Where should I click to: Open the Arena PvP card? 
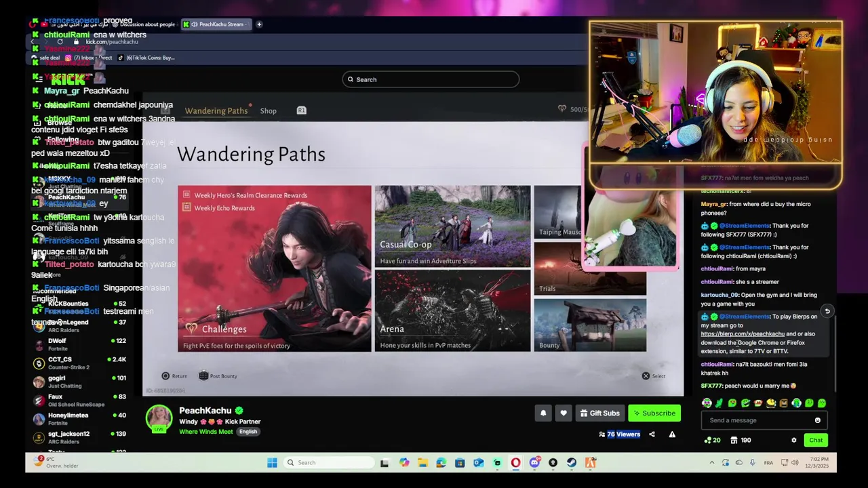pos(452,310)
